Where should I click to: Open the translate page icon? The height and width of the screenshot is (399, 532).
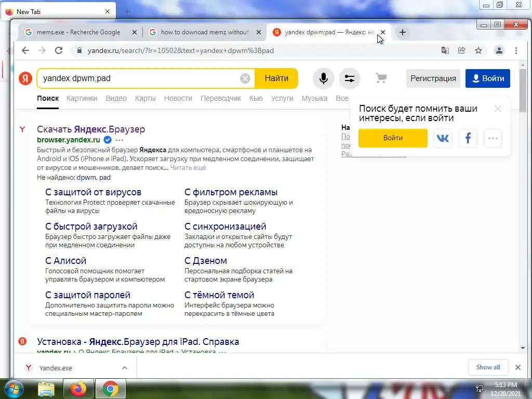point(445,50)
